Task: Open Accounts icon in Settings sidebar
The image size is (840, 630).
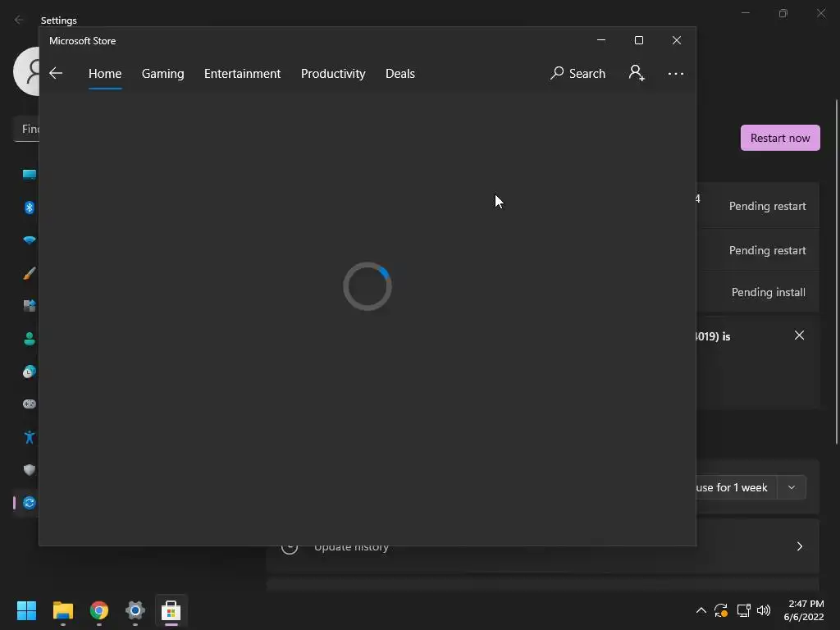Action: (29, 339)
